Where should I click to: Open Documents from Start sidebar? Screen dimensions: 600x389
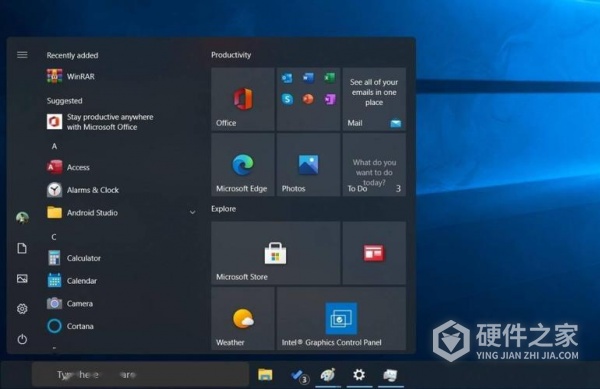22,248
